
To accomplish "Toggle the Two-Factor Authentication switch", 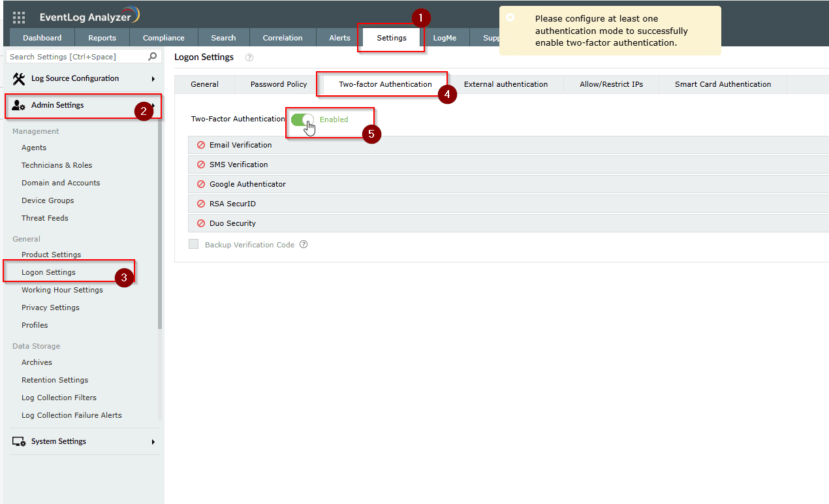I will pos(302,119).
